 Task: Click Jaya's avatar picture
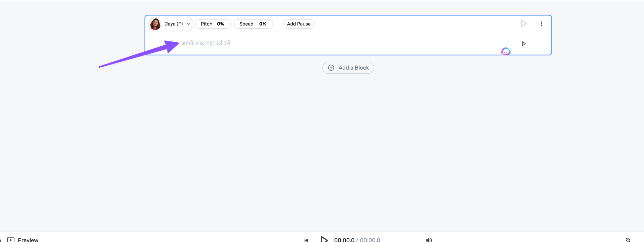155,24
